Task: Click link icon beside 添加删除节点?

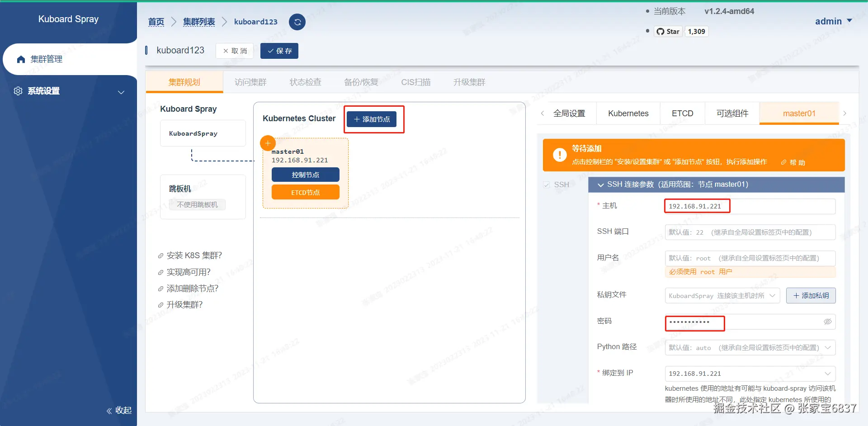Action: tap(160, 289)
